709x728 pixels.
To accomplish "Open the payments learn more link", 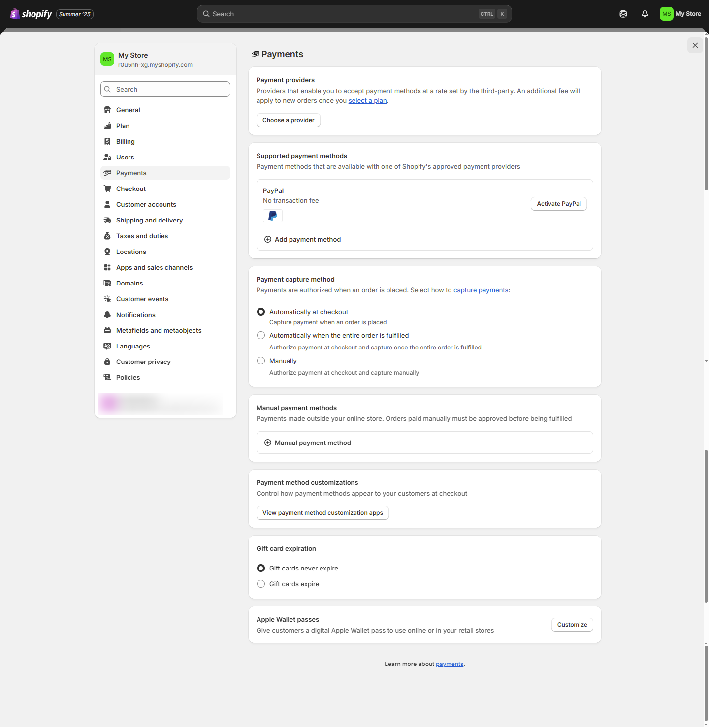I will click(450, 664).
